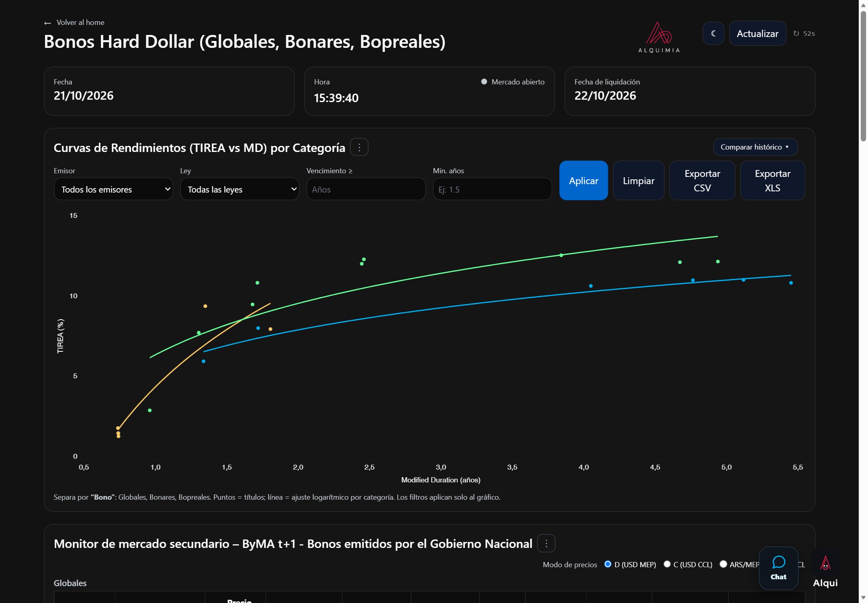
Task: Open the Ley dropdown Todas las leyes
Action: point(240,189)
